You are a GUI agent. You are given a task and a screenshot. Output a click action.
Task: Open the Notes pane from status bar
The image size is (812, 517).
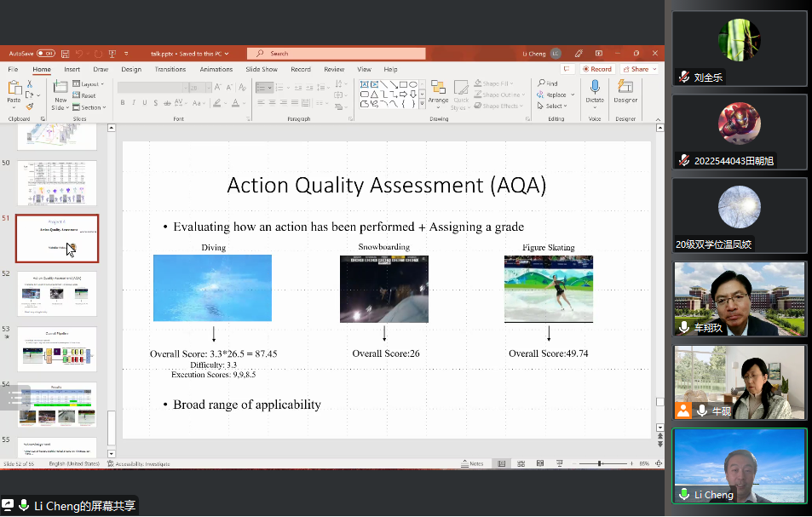[x=472, y=463]
